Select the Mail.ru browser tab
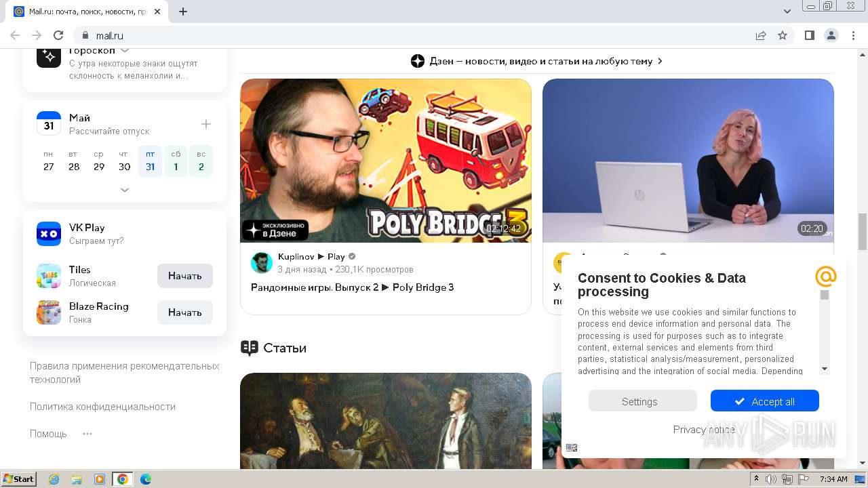This screenshot has height=488, width=868. click(87, 12)
